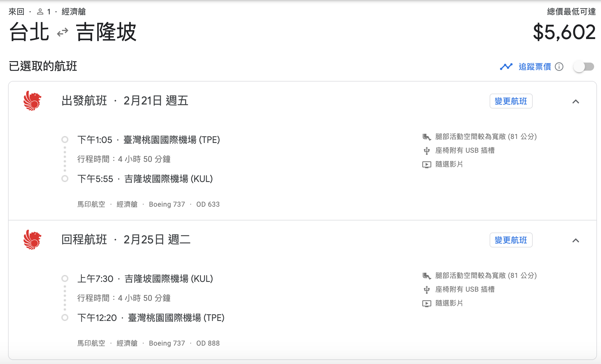Click the $5,602 total price
Viewport: 601px width, 364px height.
[564, 32]
